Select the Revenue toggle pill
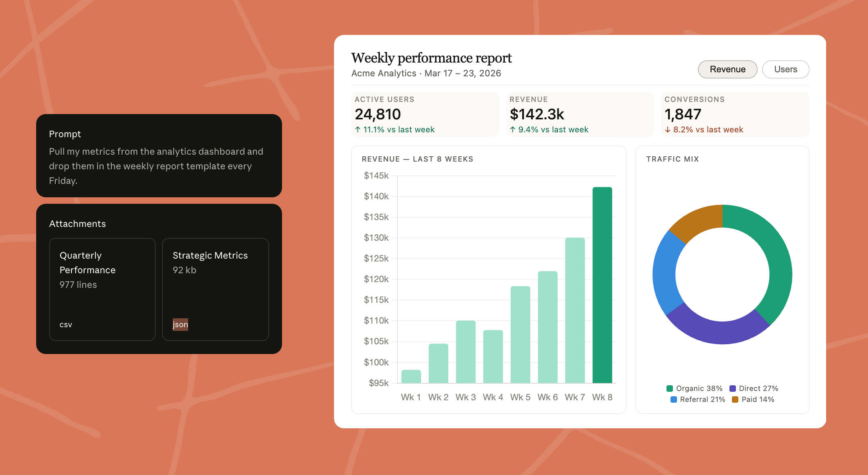 [x=727, y=69]
